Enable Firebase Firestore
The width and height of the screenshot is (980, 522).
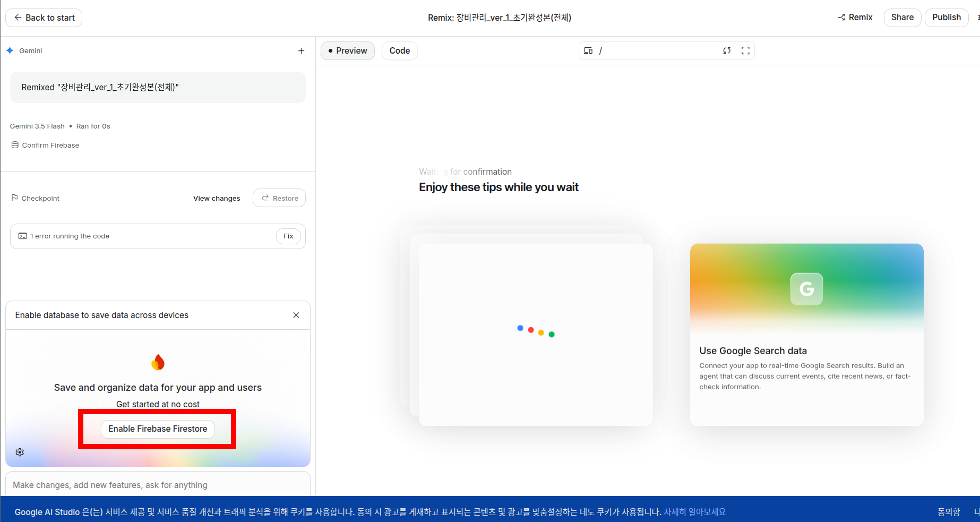pyautogui.click(x=158, y=429)
